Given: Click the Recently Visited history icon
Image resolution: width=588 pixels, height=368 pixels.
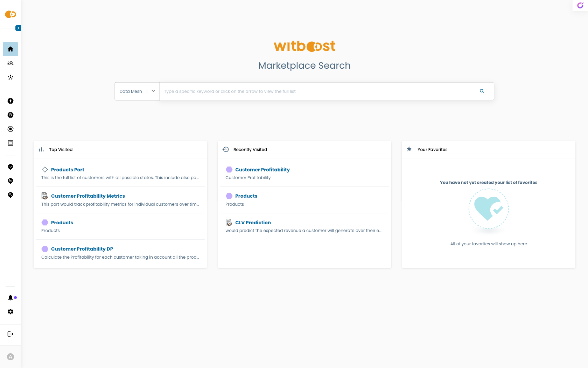Looking at the screenshot, I should (x=226, y=149).
